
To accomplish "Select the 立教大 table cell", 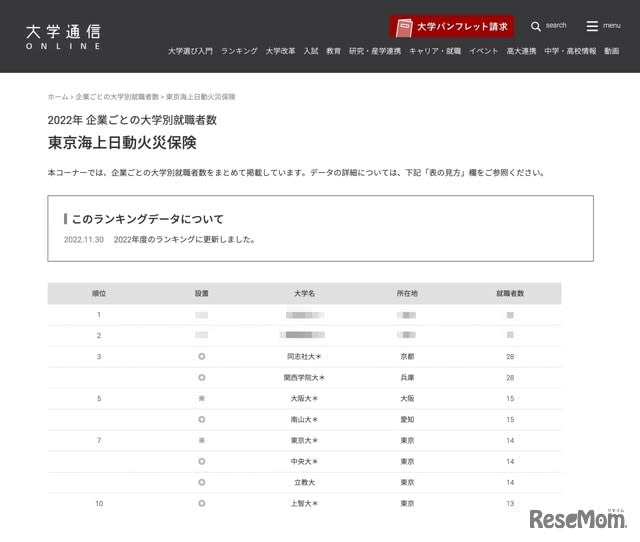I will [x=304, y=483].
